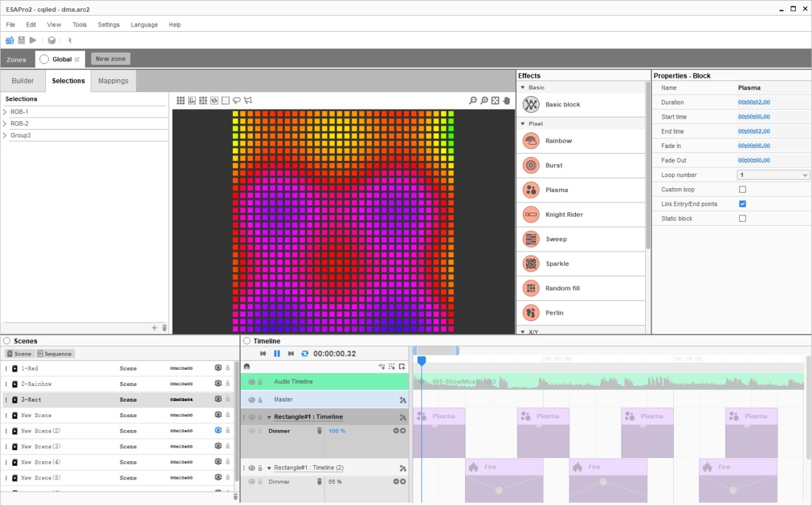Skip to the timeline start
812x506 pixels.
point(263,354)
